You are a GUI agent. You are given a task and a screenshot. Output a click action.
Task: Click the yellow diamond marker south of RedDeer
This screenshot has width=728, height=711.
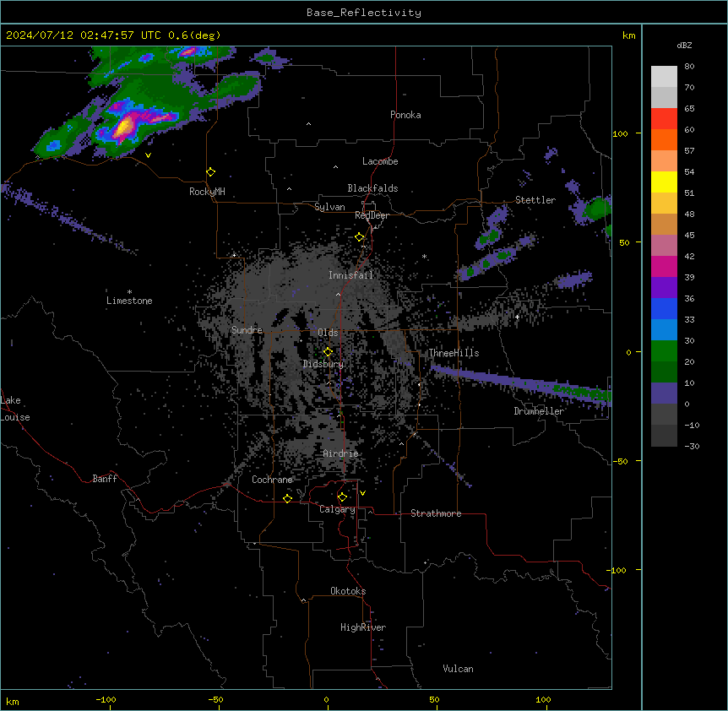[x=360, y=237]
